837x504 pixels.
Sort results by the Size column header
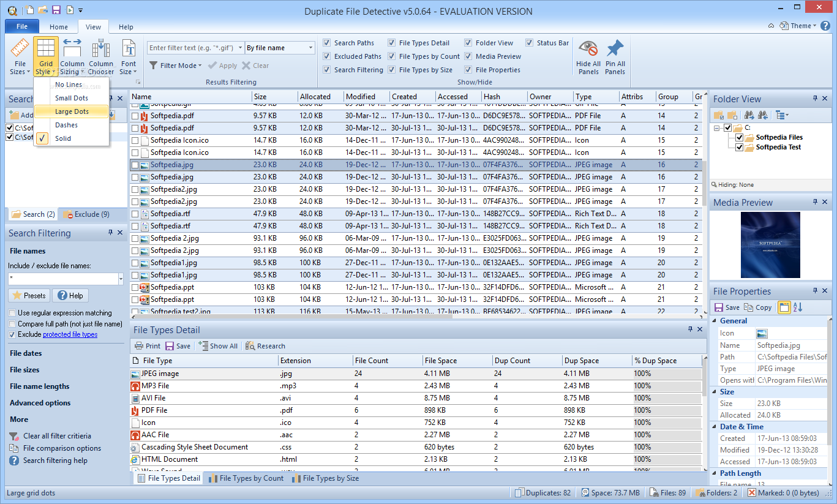coord(274,97)
